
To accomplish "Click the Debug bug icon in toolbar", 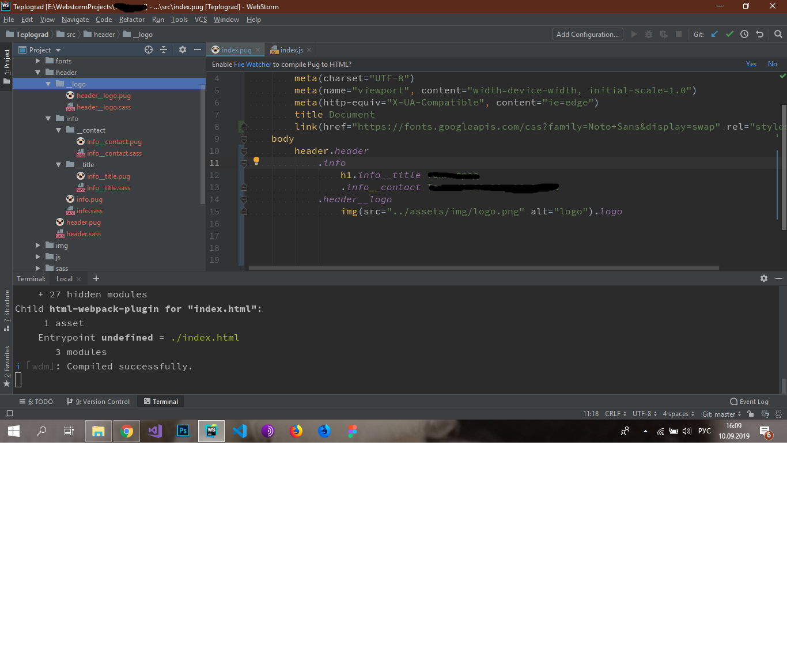I will tap(649, 34).
